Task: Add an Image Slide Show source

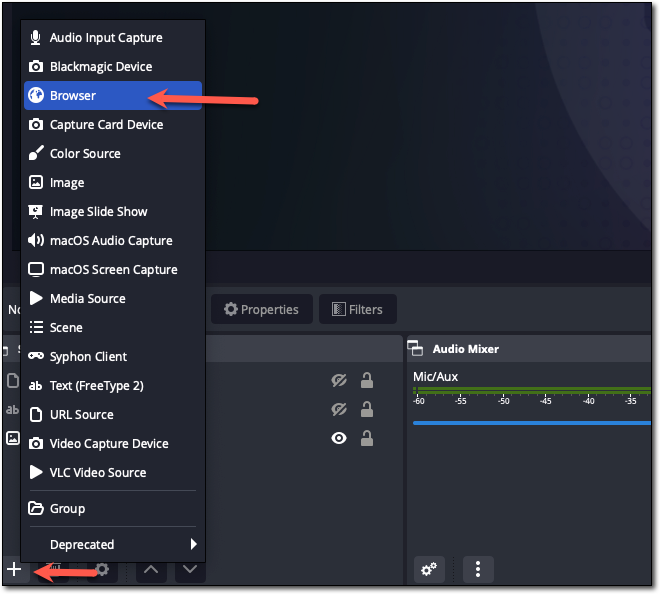Action: [x=98, y=212]
